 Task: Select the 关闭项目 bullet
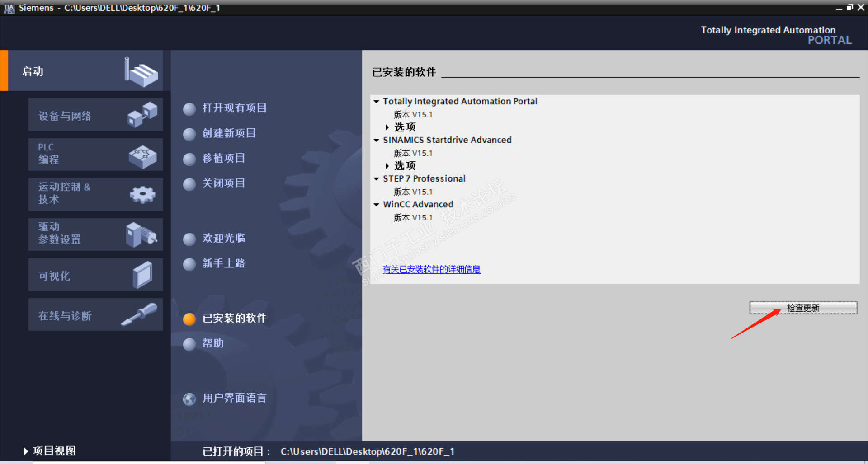click(189, 184)
